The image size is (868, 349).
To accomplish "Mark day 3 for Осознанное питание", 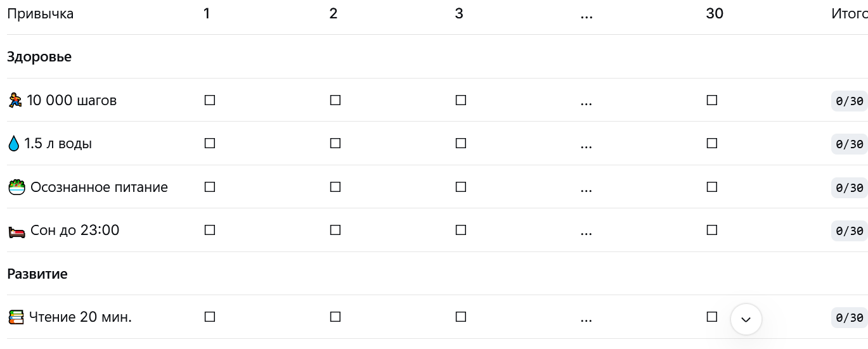I will 461,187.
